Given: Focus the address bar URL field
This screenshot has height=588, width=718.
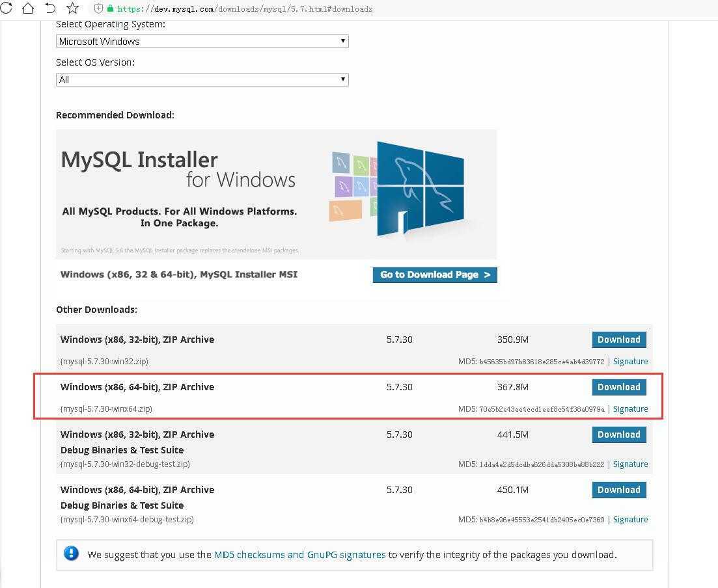Looking at the screenshot, I should pyautogui.click(x=245, y=8).
